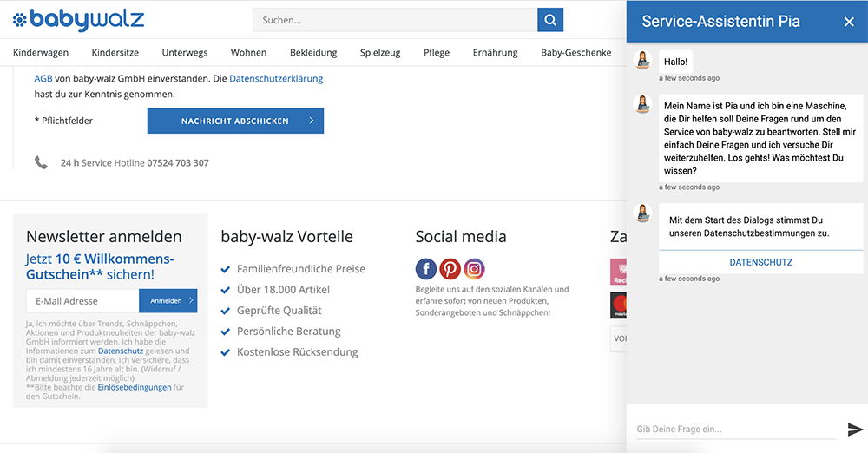Click the babywalz logo

[78, 20]
